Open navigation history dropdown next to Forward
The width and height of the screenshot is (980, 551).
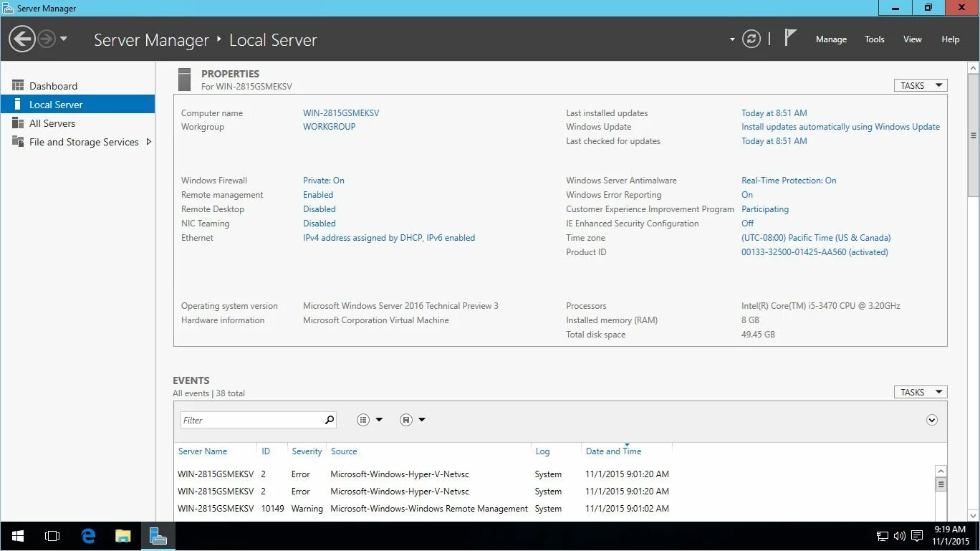point(64,39)
